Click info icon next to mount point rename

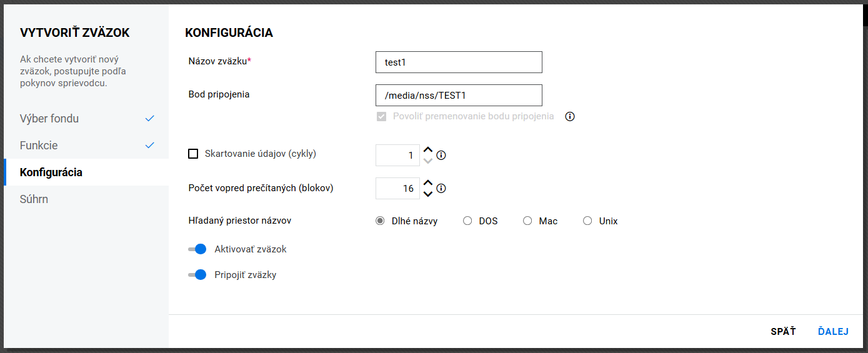569,116
